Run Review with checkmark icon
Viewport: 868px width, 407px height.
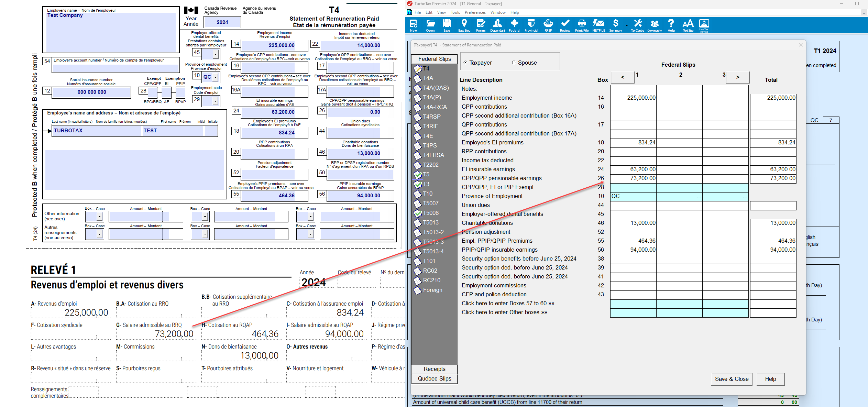tap(565, 25)
